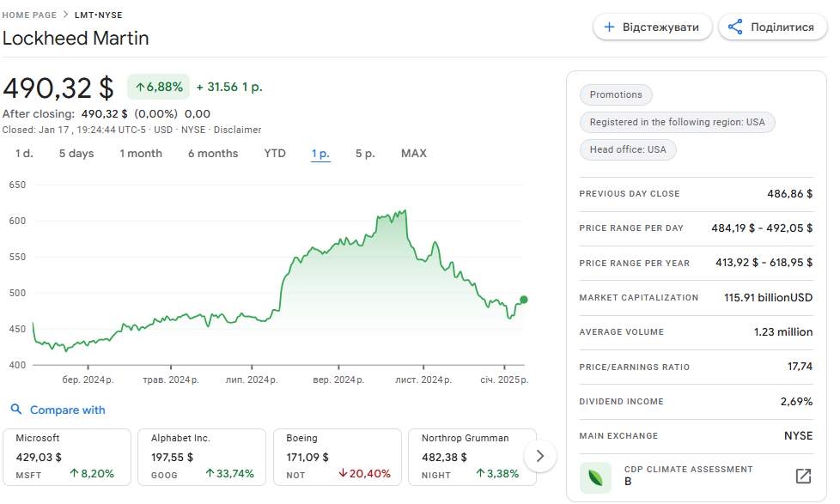Open the Boeing comparison card
The height and width of the screenshot is (504, 840).
(338, 457)
